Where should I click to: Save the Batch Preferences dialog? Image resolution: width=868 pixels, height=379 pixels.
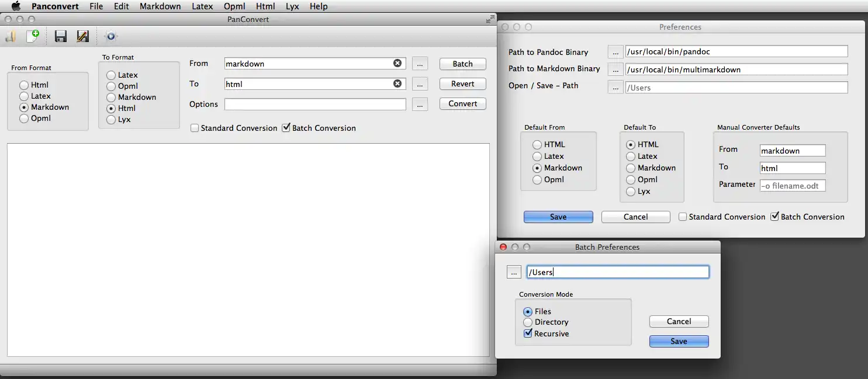click(x=679, y=341)
